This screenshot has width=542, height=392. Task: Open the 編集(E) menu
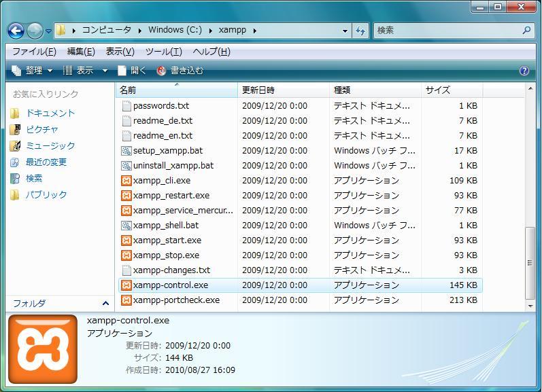pyautogui.click(x=81, y=52)
